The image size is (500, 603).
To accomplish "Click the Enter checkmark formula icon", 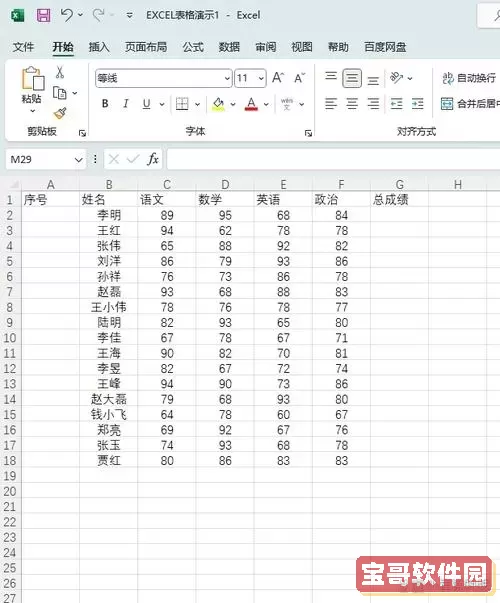I will point(133,159).
